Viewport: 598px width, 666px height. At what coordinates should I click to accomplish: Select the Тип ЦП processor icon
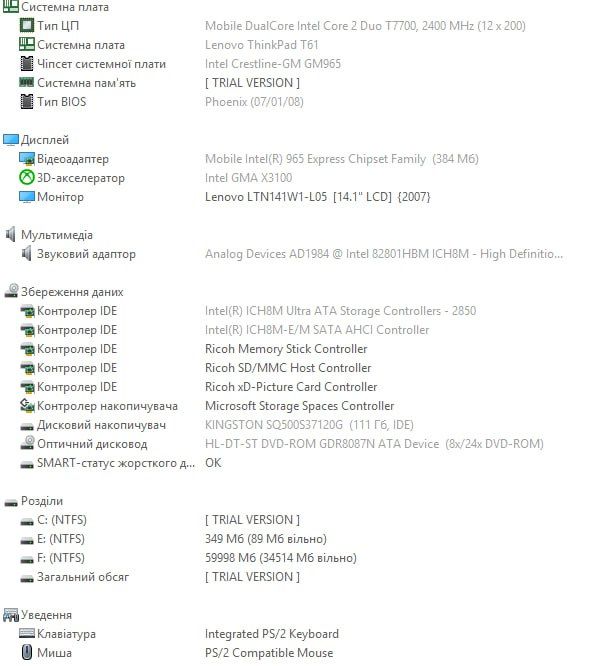27,25
